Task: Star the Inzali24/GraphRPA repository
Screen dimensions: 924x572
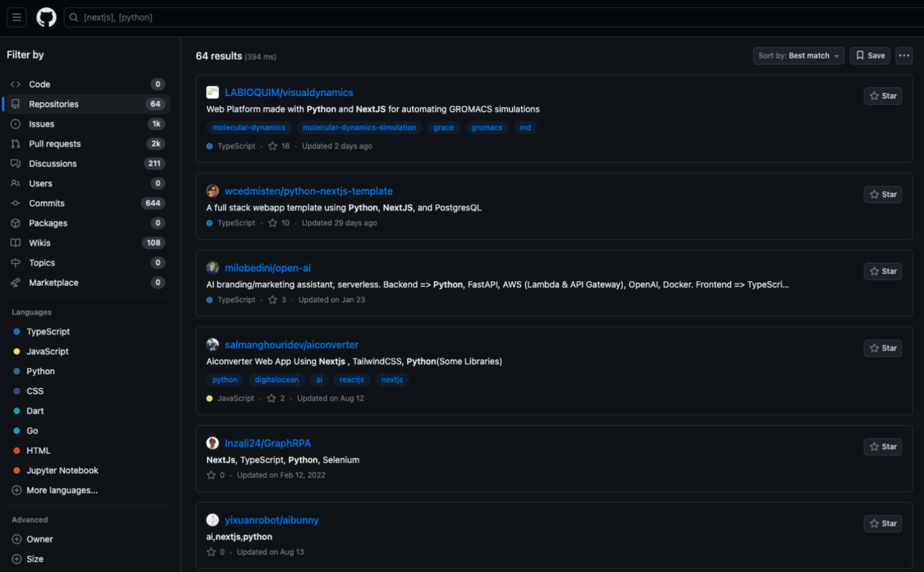Action: pos(882,447)
